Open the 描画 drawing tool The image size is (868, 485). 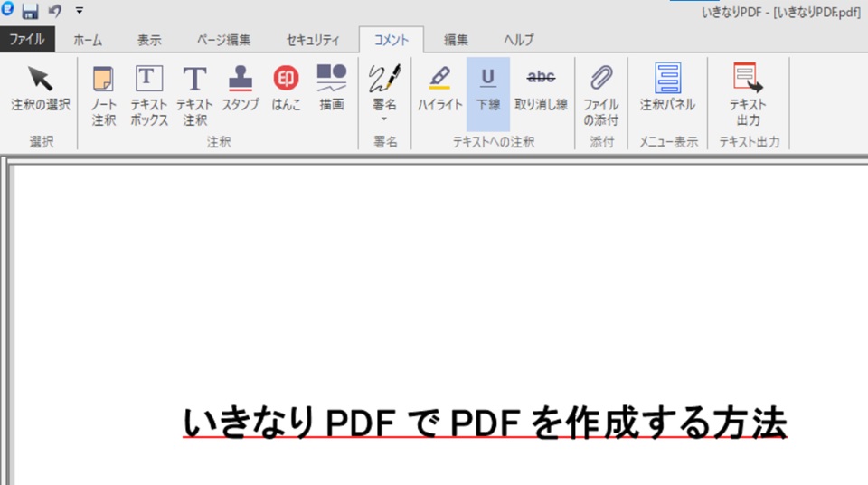(332, 89)
